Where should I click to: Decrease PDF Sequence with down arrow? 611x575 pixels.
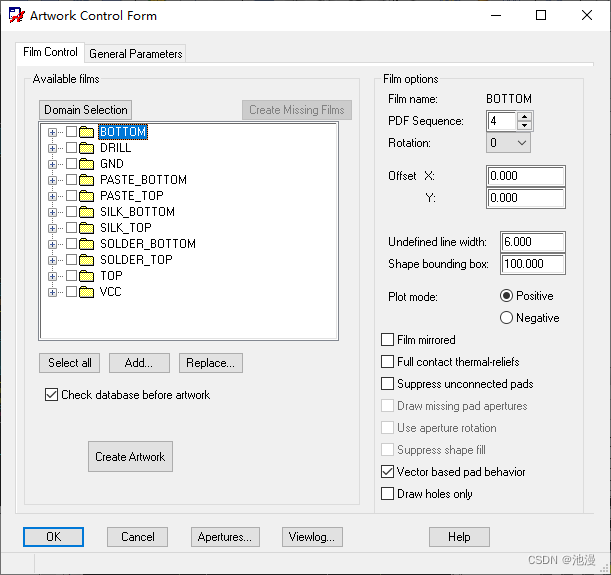pos(525,126)
